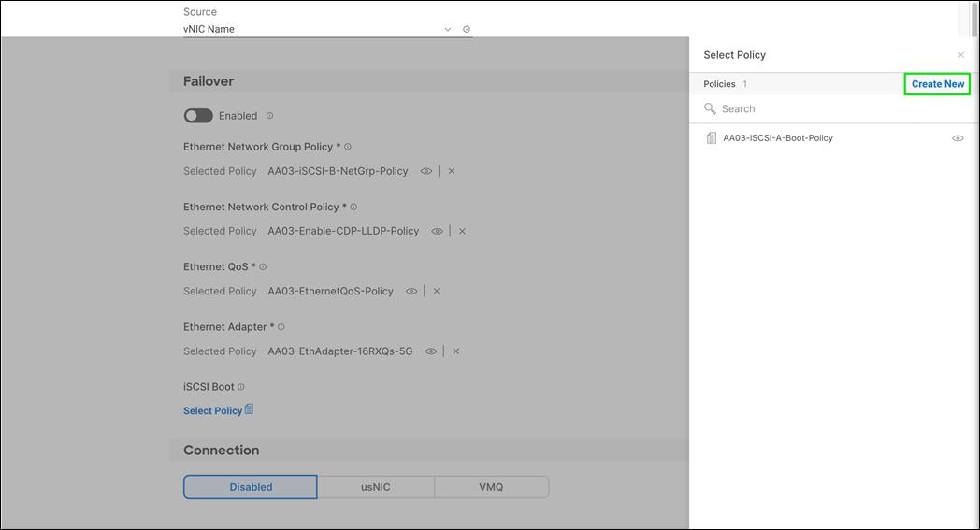Click info icon for Ethernet Adapter

tap(281, 327)
